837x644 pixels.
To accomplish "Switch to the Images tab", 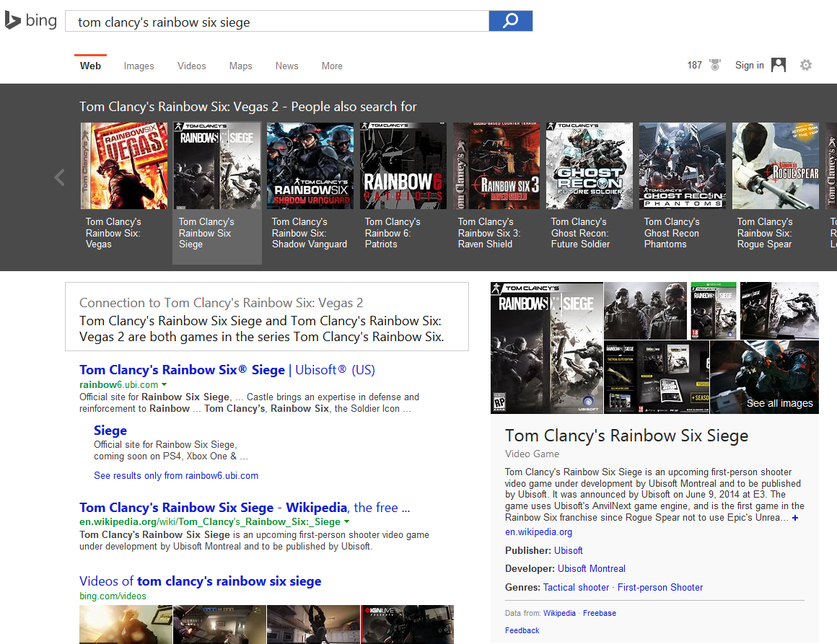I will 139,66.
